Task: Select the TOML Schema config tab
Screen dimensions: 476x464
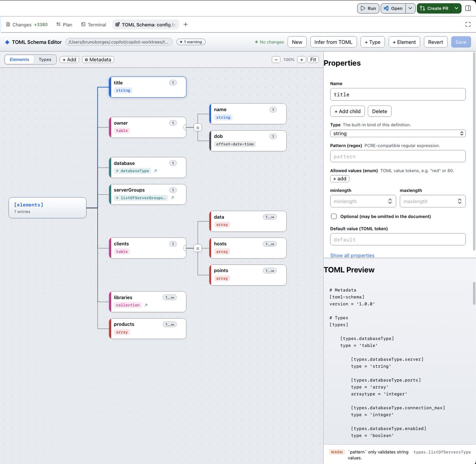Action: [146, 25]
